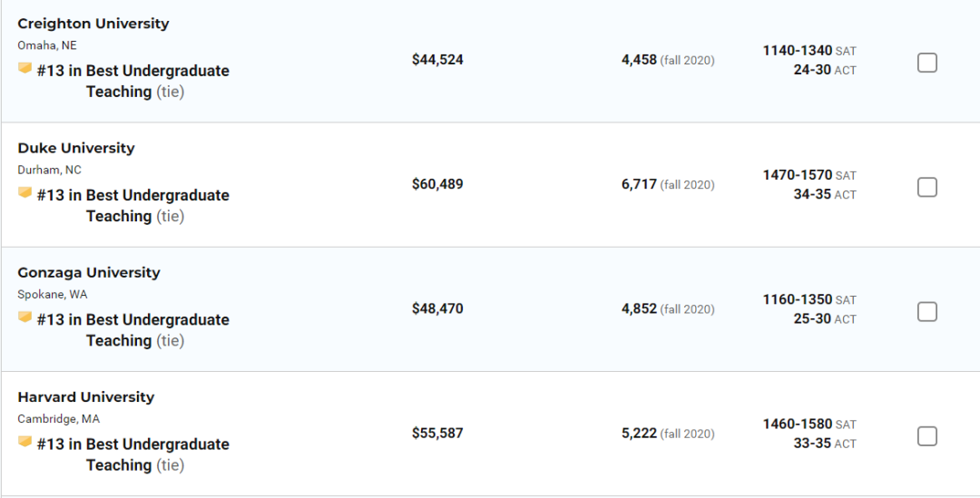This screenshot has width=980, height=498.
Task: Click Duke's $60,489 tuition figure
Action: 437,184
